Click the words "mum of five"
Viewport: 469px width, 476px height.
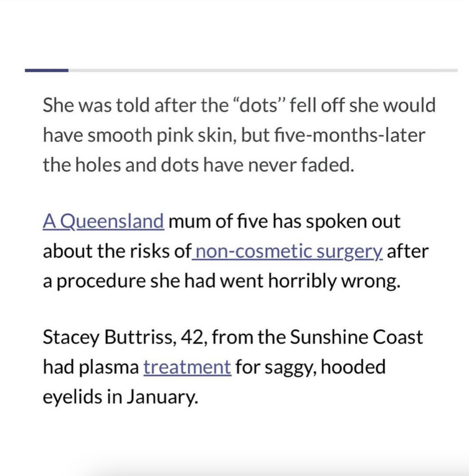click(x=218, y=221)
